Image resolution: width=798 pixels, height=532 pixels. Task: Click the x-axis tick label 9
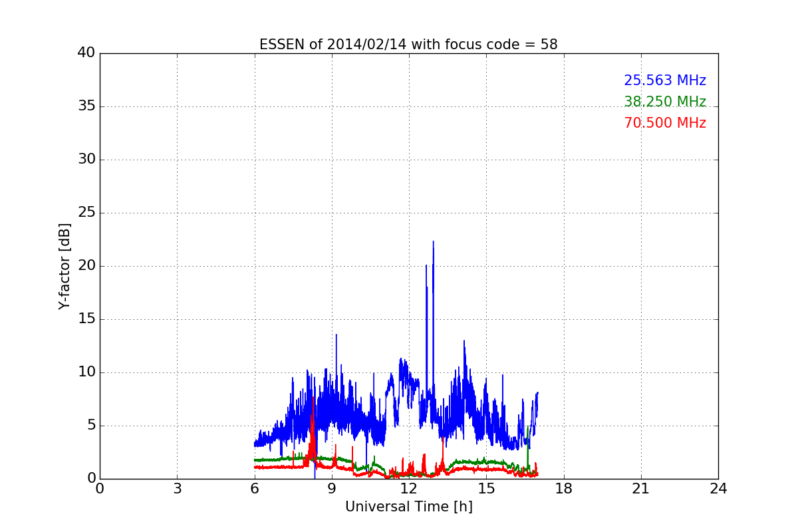(x=332, y=488)
